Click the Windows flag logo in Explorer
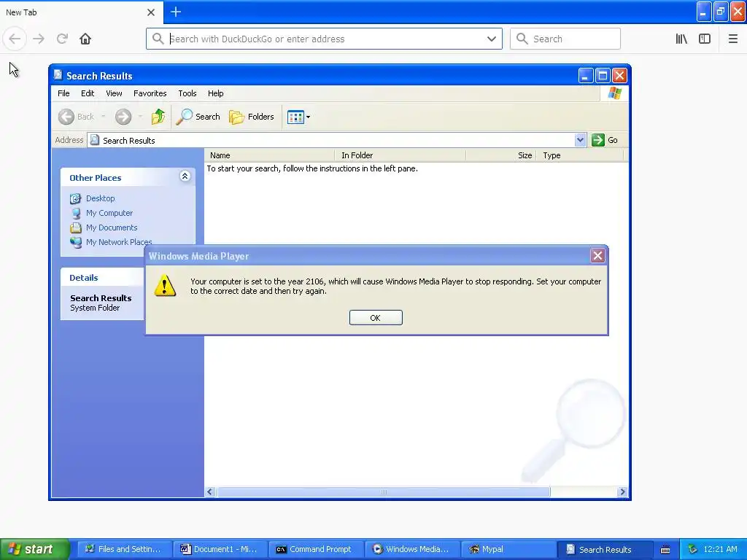Screen dimensions: 747x560 coord(614,93)
